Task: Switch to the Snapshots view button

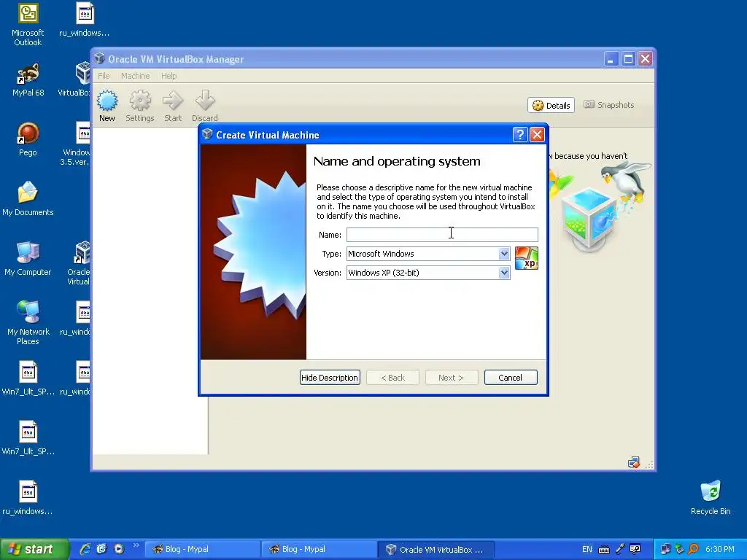Action: [x=609, y=105]
